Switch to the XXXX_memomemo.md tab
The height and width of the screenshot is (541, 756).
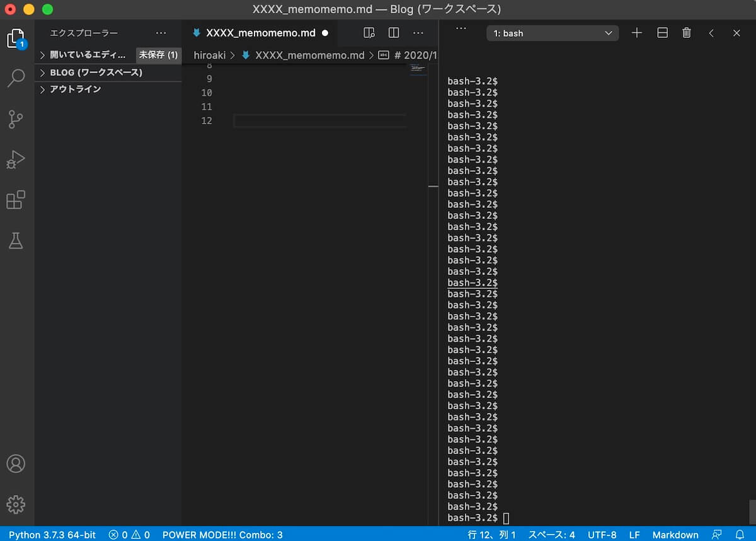click(x=260, y=33)
